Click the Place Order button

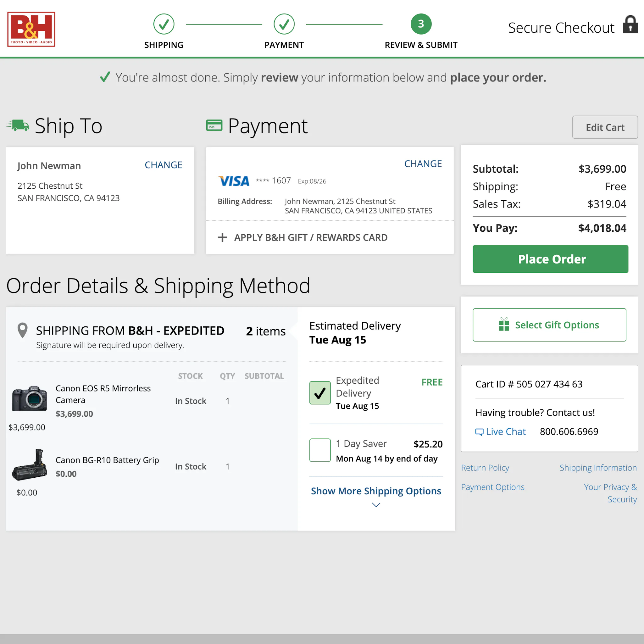550,259
